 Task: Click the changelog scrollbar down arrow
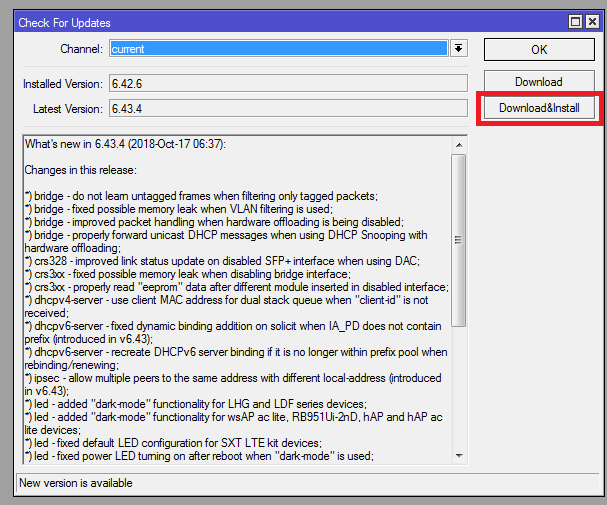(x=459, y=455)
